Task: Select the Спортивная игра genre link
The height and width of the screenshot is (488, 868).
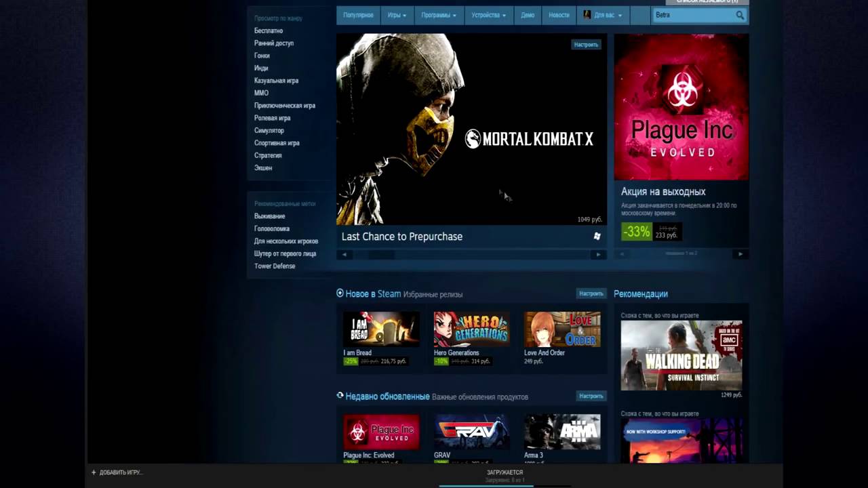Action: (x=277, y=143)
